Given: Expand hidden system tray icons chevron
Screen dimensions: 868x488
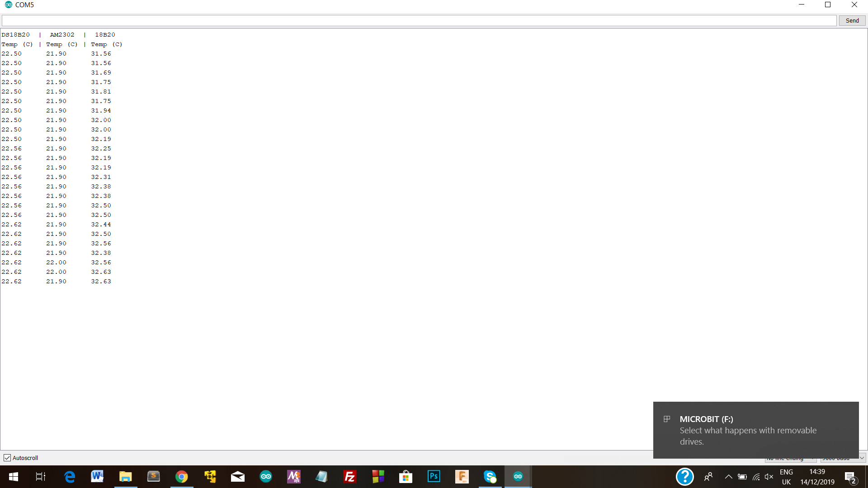Looking at the screenshot, I should (728, 477).
